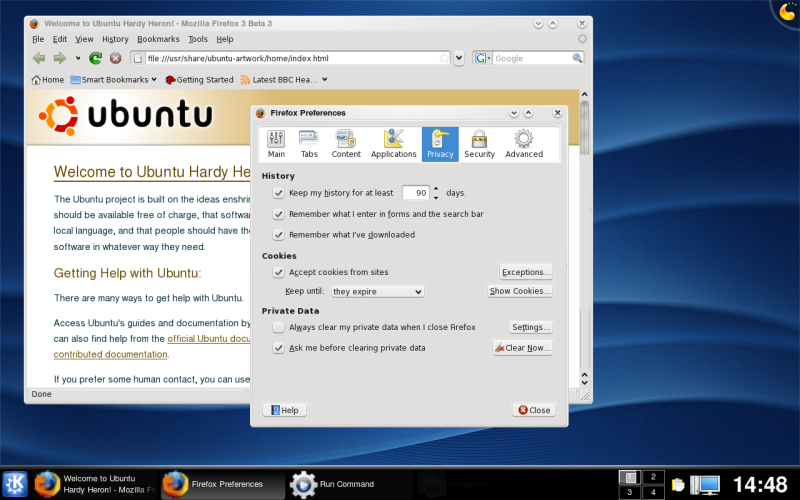
Task: Click the search magnifier icon
Action: pyautogui.click(x=577, y=58)
